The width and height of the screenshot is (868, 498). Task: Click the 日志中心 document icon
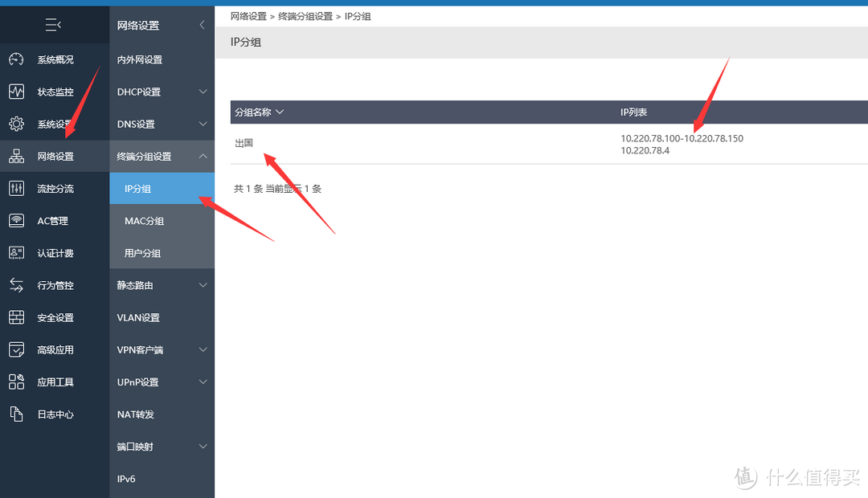tap(16, 414)
